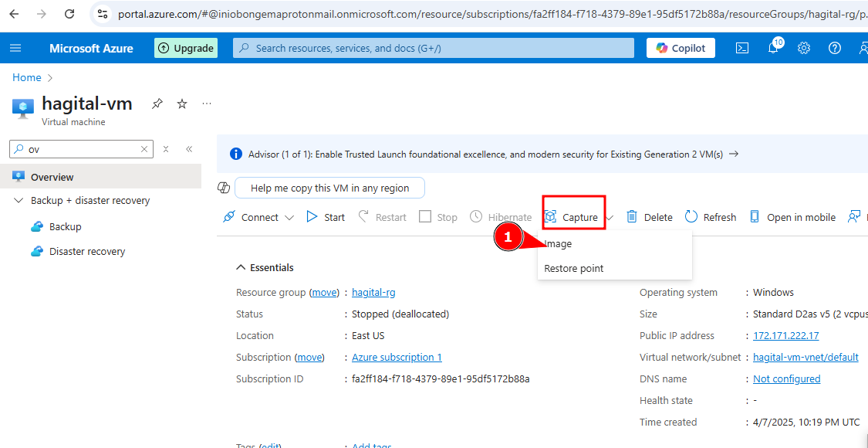Image resolution: width=868 pixels, height=448 pixels.
Task: Clear the sidebar search text
Action: pyautogui.click(x=144, y=149)
